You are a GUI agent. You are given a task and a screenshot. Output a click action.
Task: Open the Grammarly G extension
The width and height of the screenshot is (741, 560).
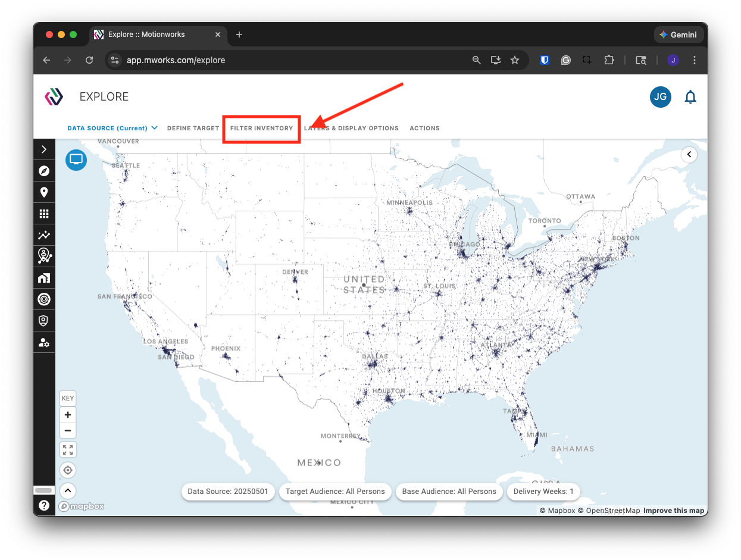click(x=565, y=60)
